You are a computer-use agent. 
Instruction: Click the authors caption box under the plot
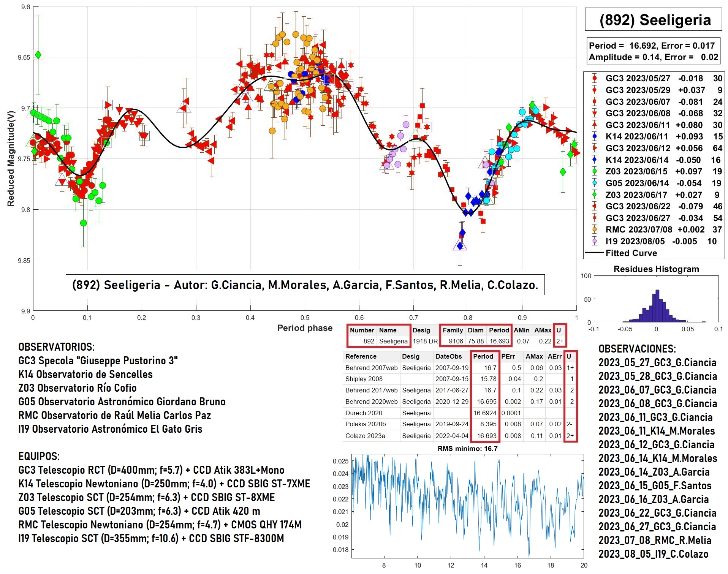(x=305, y=285)
